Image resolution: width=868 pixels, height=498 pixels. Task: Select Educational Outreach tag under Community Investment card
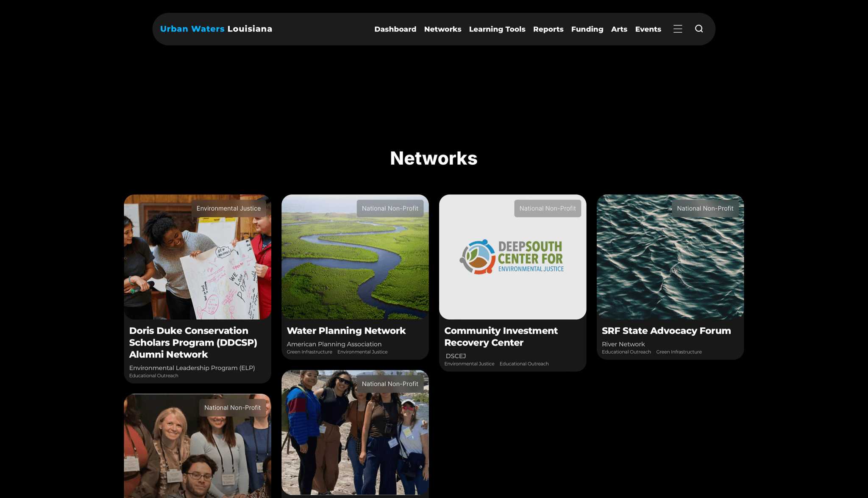click(x=524, y=364)
